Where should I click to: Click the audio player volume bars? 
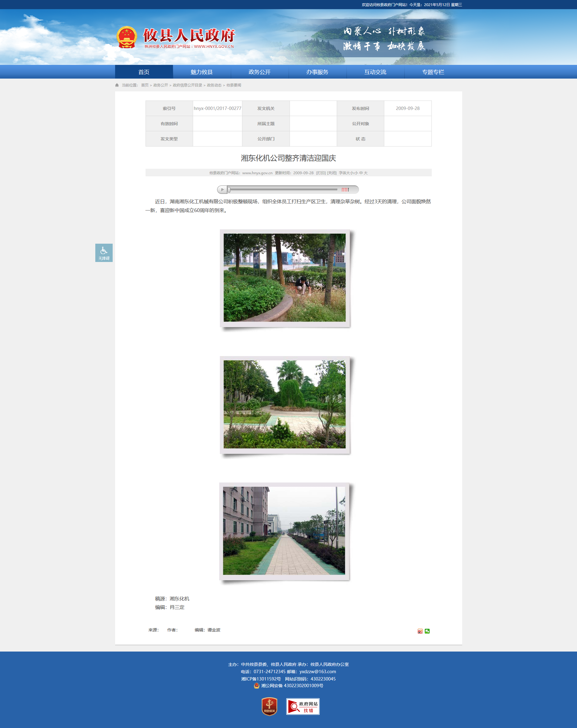(345, 190)
